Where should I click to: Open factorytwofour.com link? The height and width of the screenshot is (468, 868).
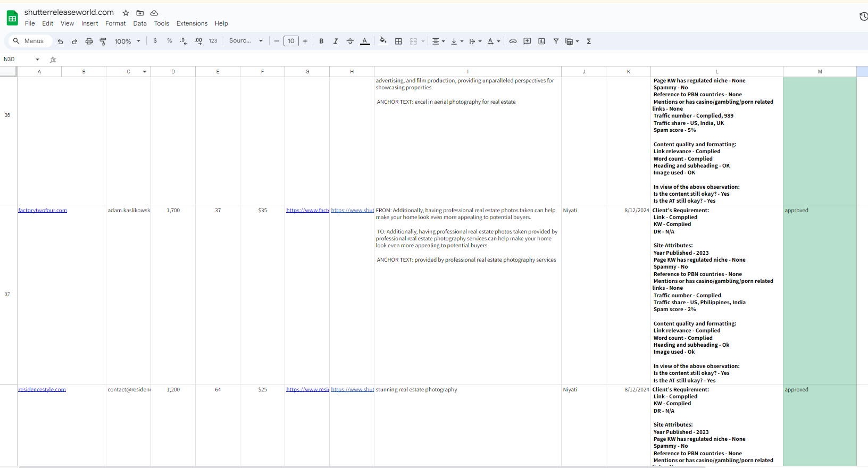pos(43,211)
